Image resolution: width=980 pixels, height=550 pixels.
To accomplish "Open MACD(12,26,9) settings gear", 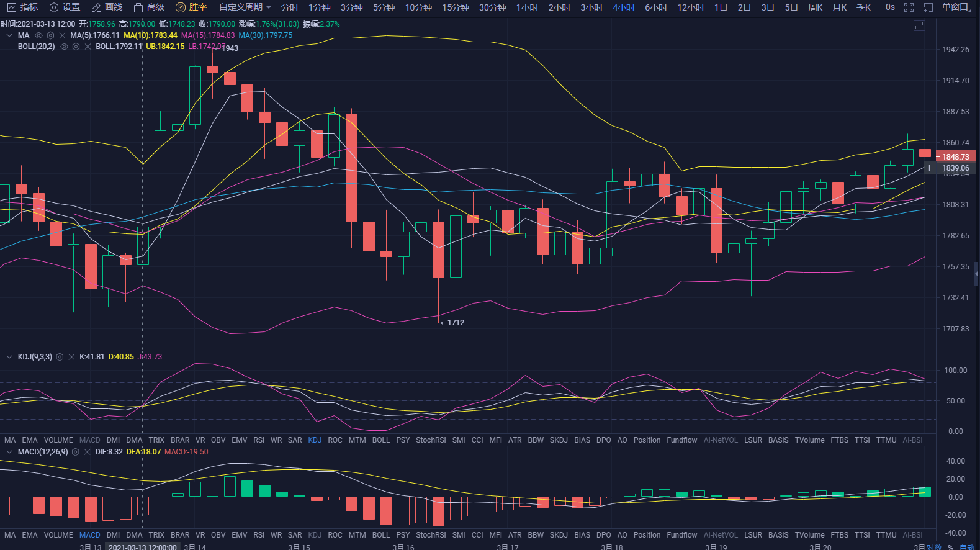I will point(76,452).
